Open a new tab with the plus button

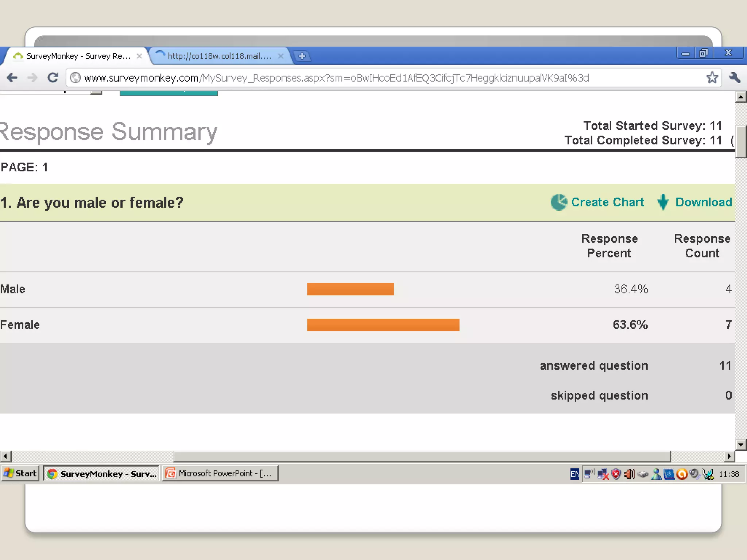coord(302,56)
